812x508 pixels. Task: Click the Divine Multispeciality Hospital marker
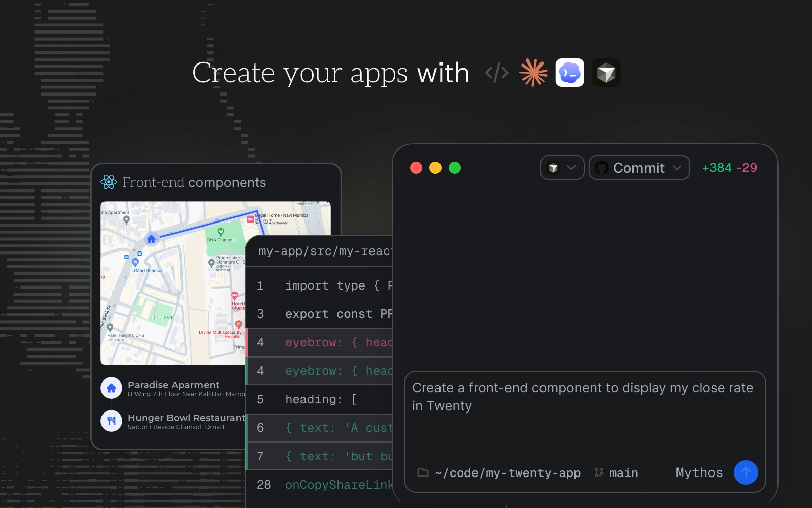click(239, 324)
